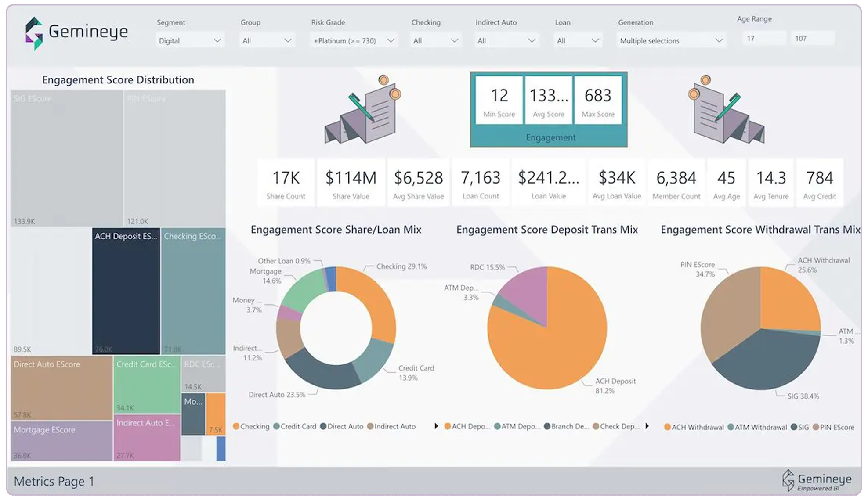Open the Group filter dropdown
868x504 pixels.
point(267,41)
